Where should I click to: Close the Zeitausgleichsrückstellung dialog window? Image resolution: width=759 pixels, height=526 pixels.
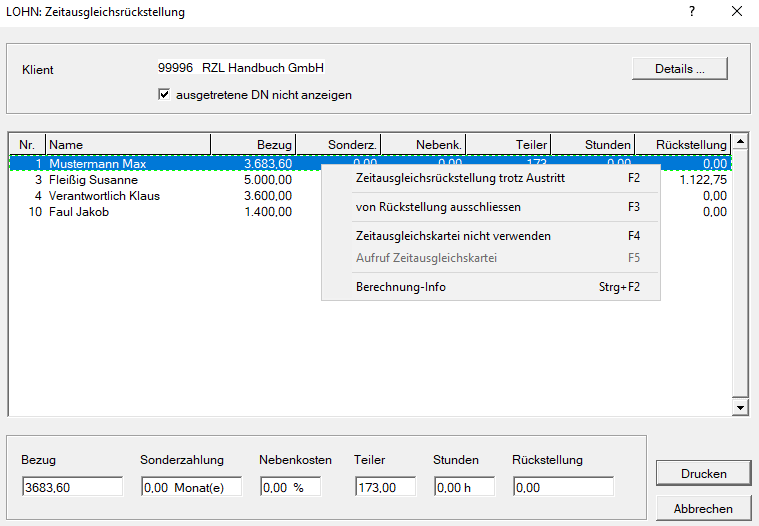tap(737, 12)
